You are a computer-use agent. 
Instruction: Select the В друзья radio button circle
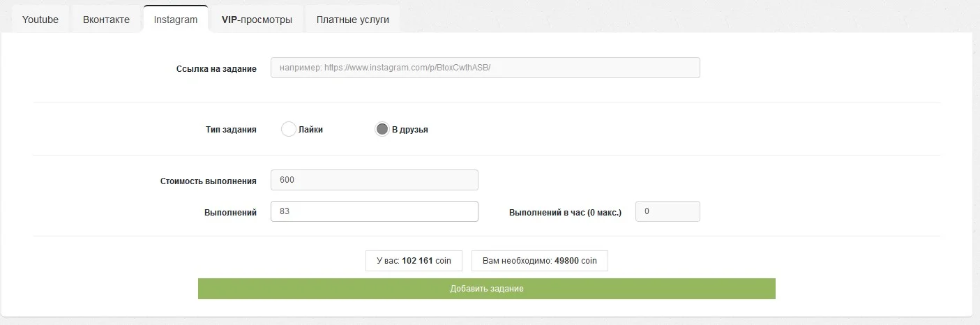point(382,129)
